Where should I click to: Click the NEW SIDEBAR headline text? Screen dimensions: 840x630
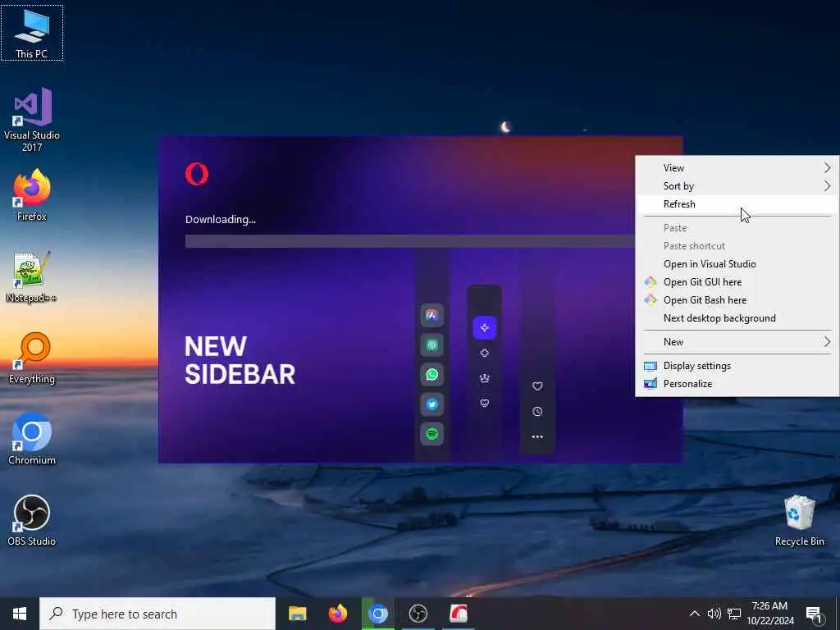coord(240,361)
